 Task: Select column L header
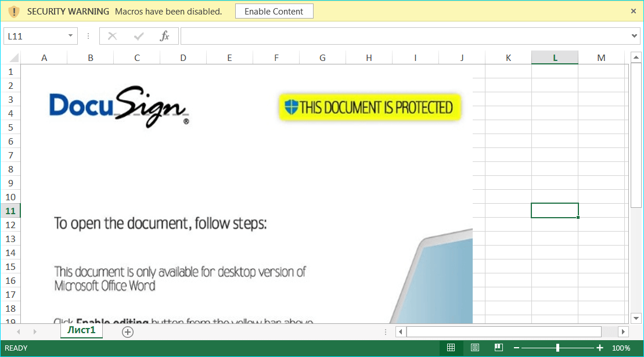(555, 57)
